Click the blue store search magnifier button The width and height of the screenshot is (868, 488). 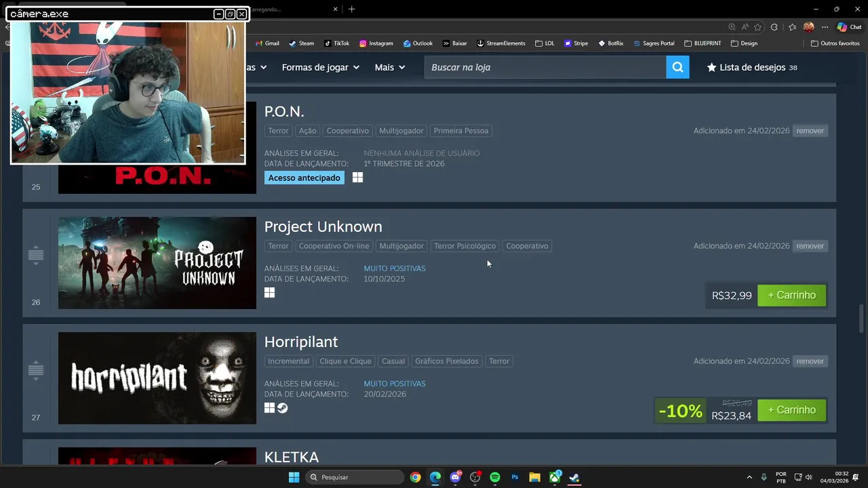(677, 67)
